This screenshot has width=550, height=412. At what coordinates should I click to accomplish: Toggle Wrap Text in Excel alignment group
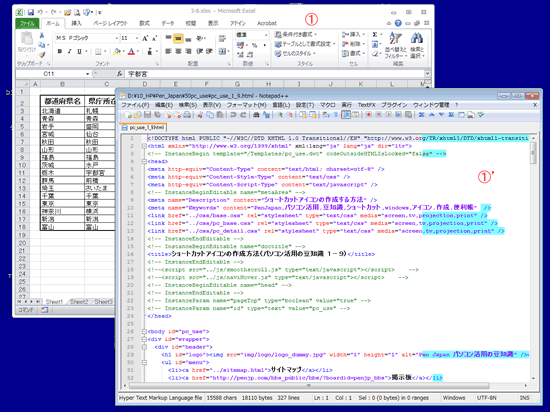[x=222, y=38]
